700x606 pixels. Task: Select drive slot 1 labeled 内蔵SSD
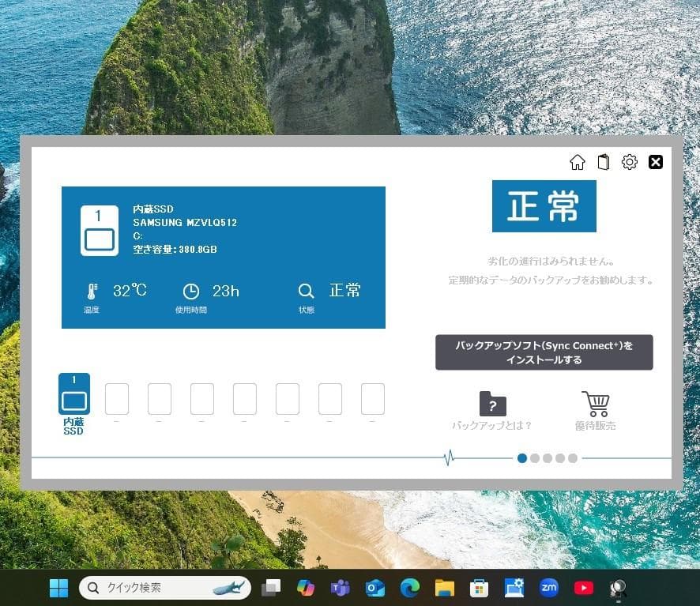coord(73,393)
